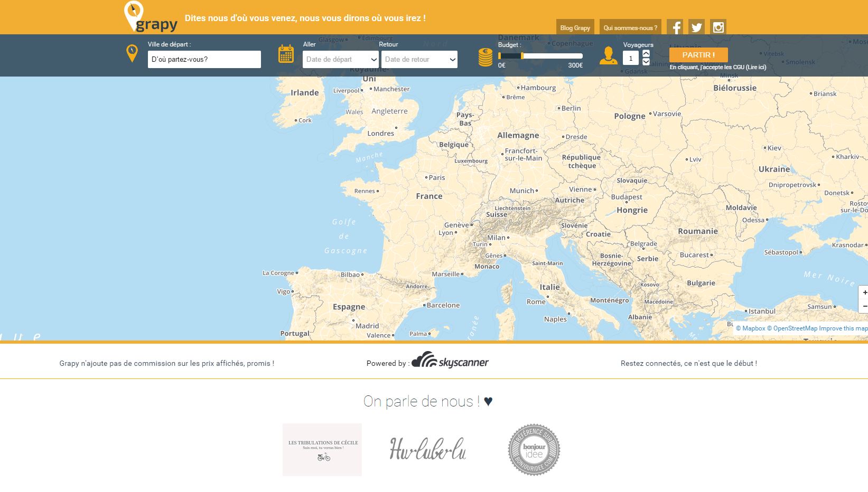The image size is (868, 492).
Task: Open the Twitter icon link
Action: 696,27
